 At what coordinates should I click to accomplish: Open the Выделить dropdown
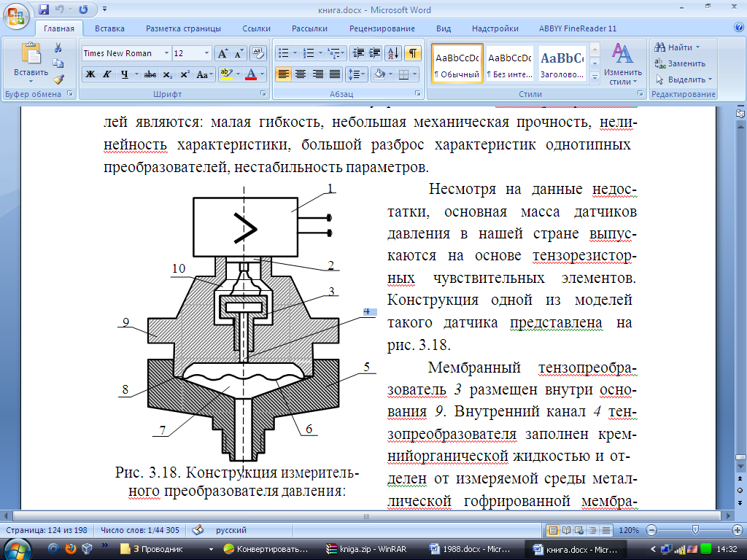[x=684, y=79]
